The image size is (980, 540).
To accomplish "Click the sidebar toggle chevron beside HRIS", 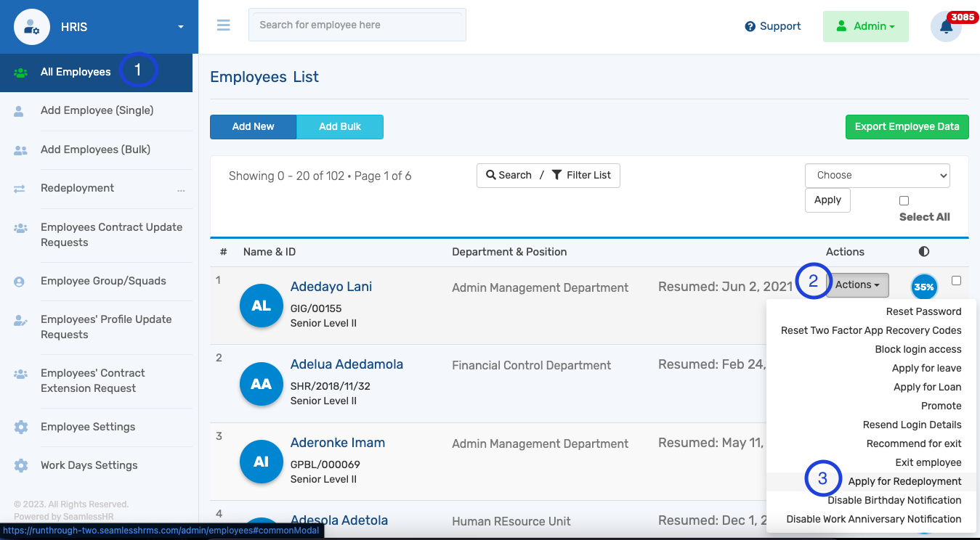I will click(x=180, y=27).
